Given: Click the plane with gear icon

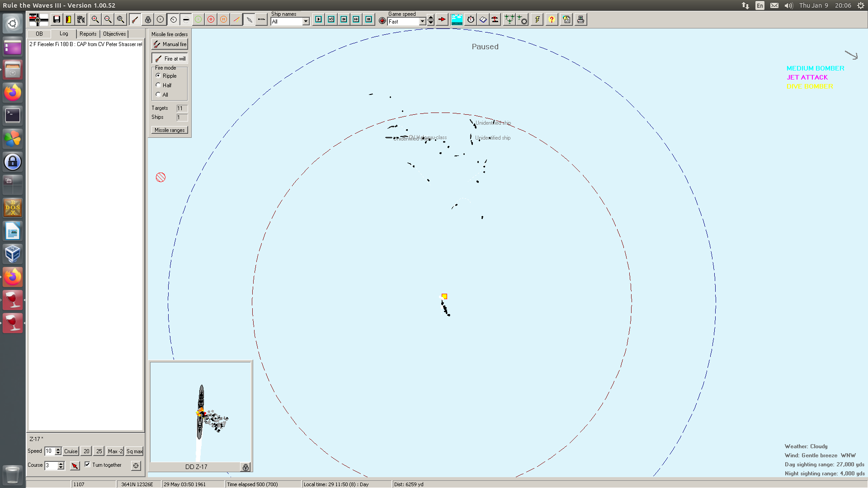Looking at the screenshot, I should [x=522, y=19].
